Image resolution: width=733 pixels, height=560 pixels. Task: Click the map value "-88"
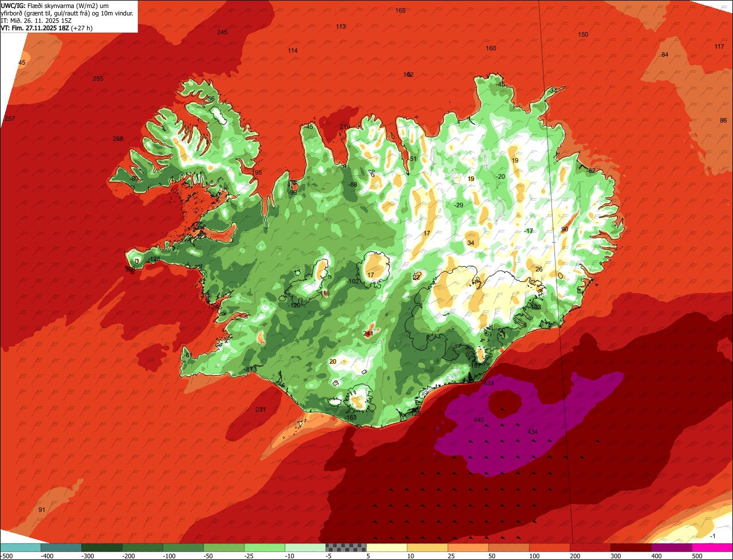coord(353,184)
